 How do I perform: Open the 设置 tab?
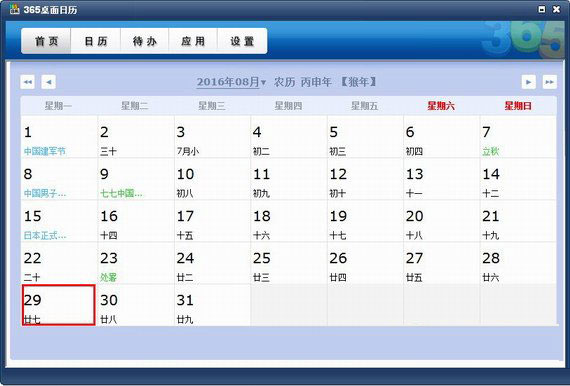242,41
